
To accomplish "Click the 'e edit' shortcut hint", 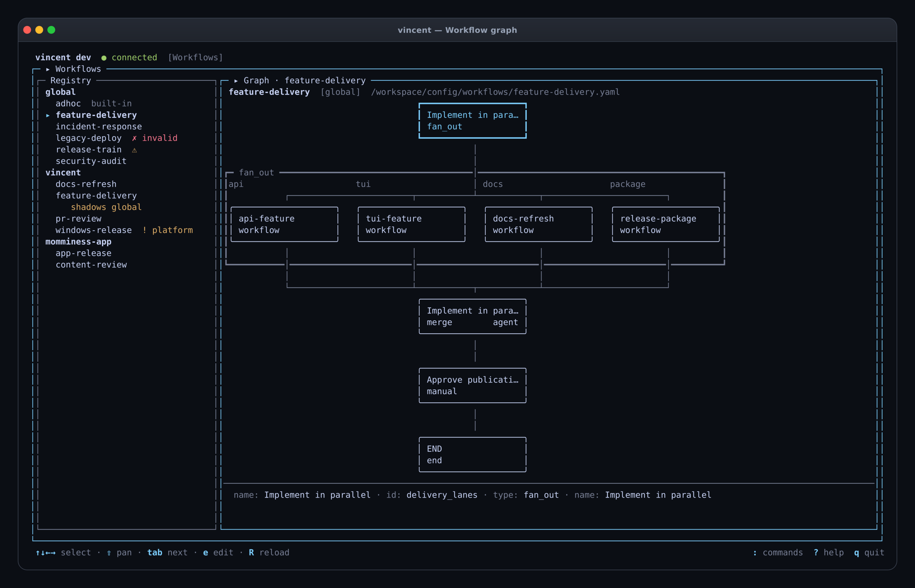I will [218, 552].
